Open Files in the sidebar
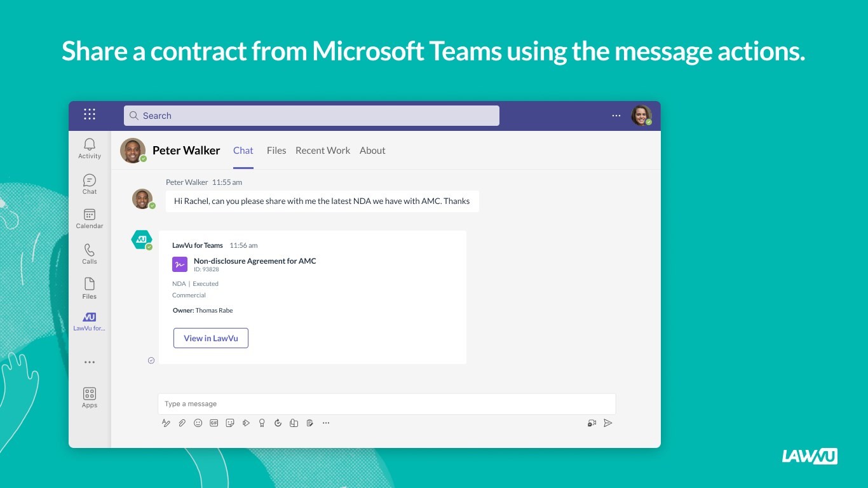Image resolution: width=868 pixels, height=488 pixels. pos(90,288)
